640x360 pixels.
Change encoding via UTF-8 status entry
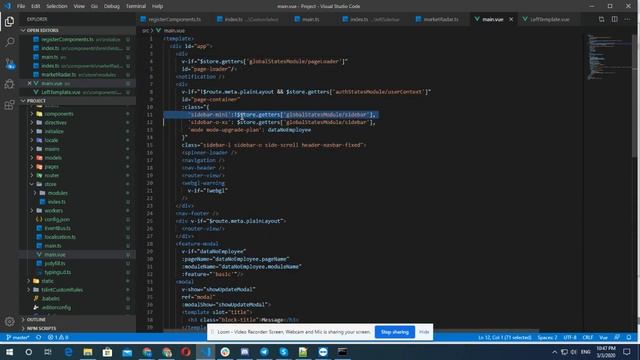click(570, 338)
